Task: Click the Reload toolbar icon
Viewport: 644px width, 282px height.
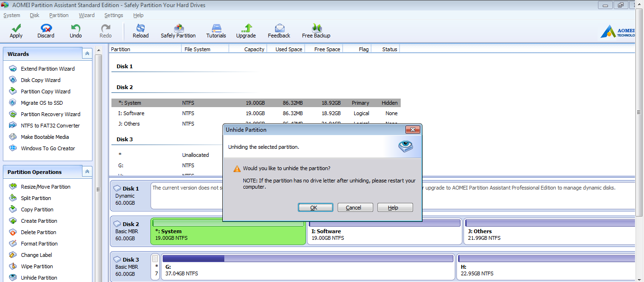Action: [x=140, y=28]
